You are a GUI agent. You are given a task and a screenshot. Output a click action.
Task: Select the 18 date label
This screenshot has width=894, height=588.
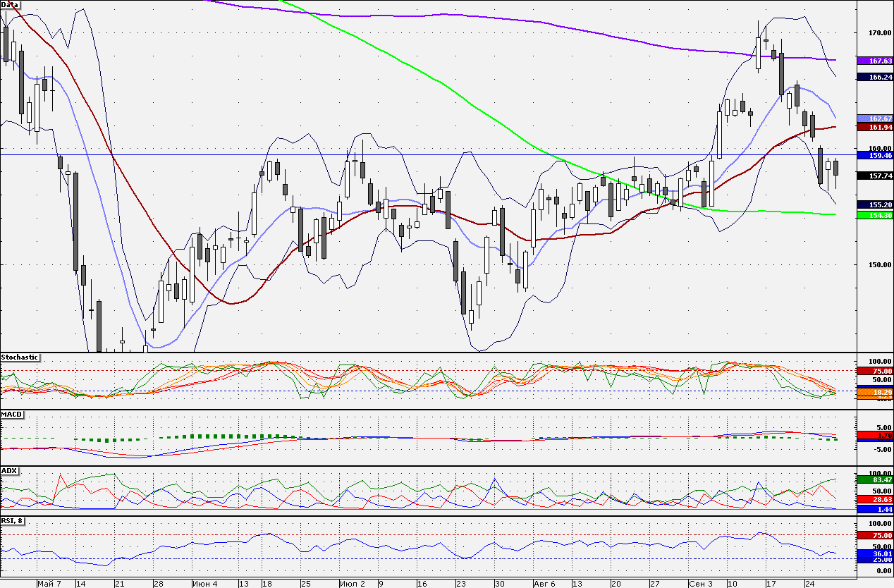pos(267,584)
